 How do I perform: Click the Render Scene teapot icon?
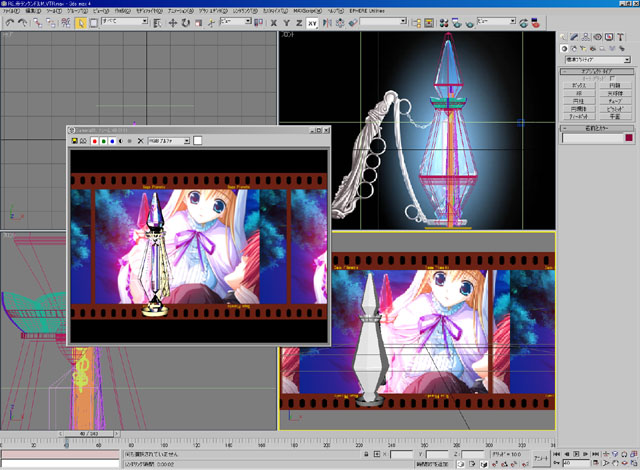click(456, 23)
